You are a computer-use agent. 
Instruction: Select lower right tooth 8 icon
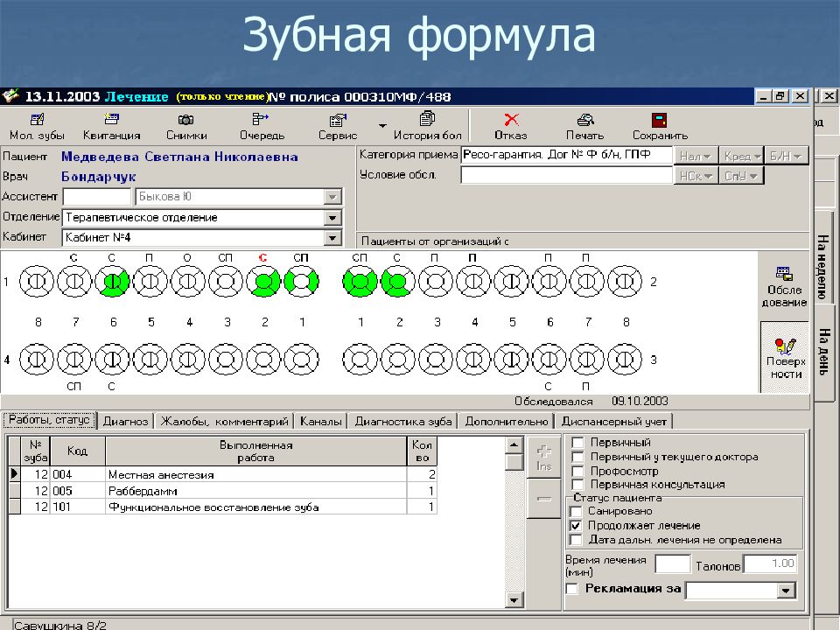[x=37, y=359]
